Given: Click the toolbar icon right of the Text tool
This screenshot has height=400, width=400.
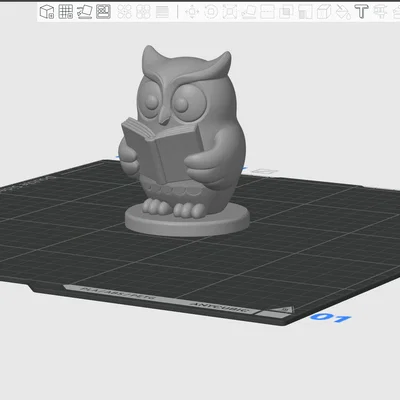Looking at the screenshot, I should 380,12.
